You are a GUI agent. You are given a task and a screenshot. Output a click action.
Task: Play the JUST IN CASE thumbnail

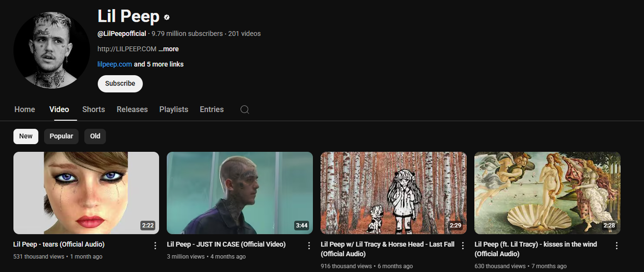(240, 193)
